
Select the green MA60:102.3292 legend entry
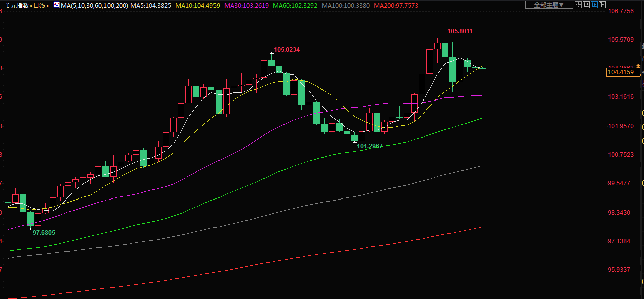(x=295, y=5)
